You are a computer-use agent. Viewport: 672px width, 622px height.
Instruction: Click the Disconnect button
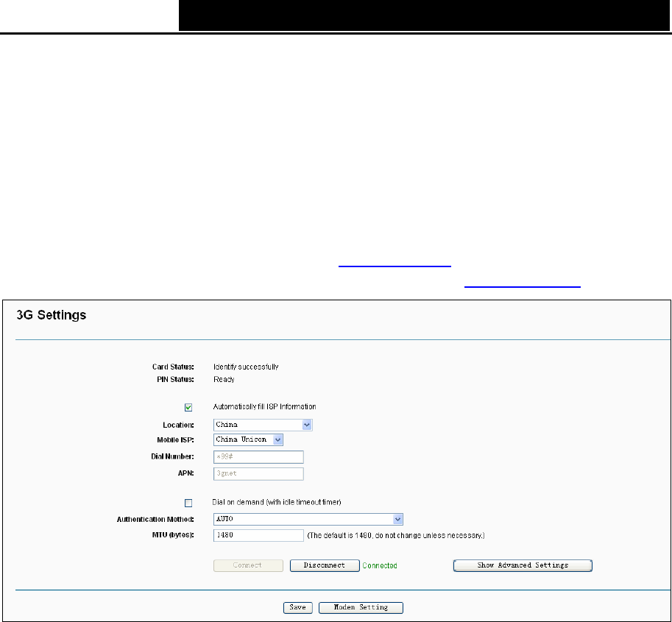pos(325,565)
